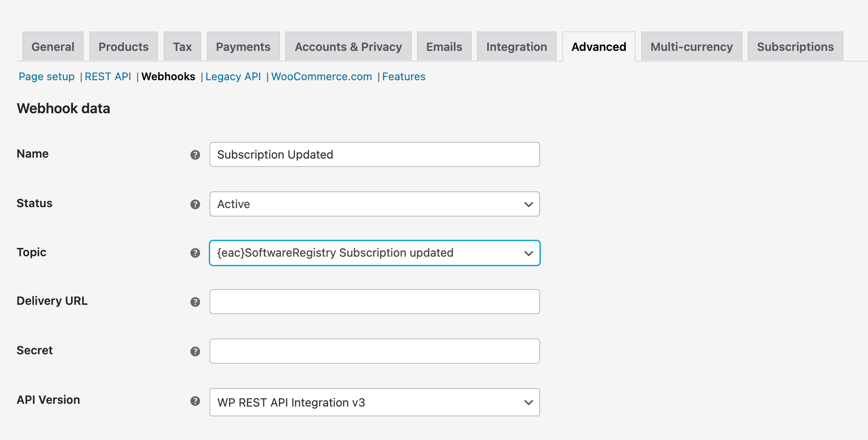The image size is (868, 440).
Task: Click the help icon next to Secret
Action: (195, 352)
